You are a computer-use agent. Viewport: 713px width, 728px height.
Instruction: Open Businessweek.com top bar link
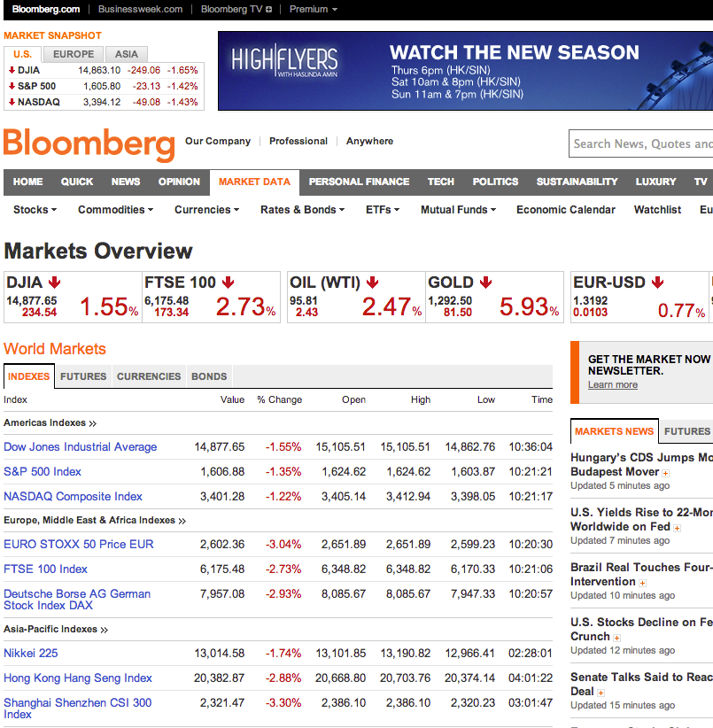pyautogui.click(x=140, y=9)
